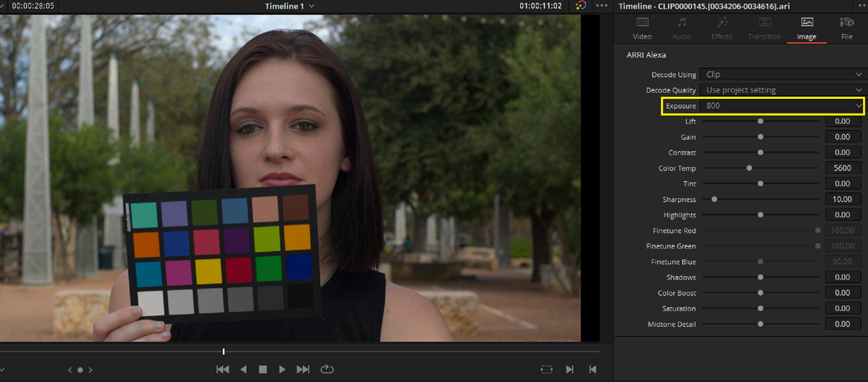Stop playback
Screen dimensions: 868x382
coord(262,369)
